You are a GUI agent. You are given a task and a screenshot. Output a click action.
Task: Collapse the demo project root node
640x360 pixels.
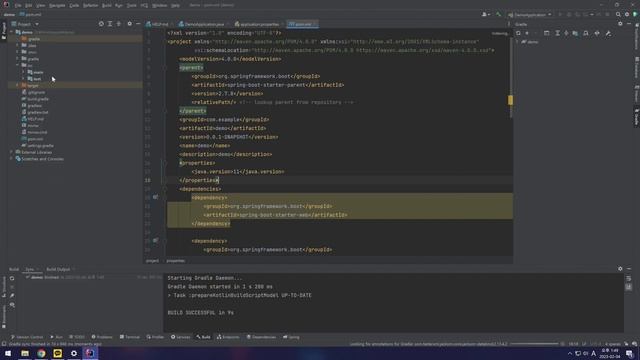pos(11,32)
